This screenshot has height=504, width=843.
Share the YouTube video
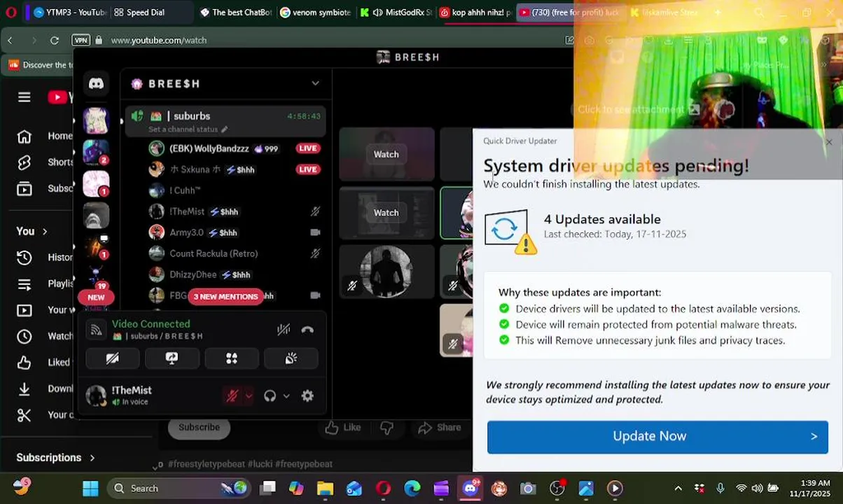point(439,428)
